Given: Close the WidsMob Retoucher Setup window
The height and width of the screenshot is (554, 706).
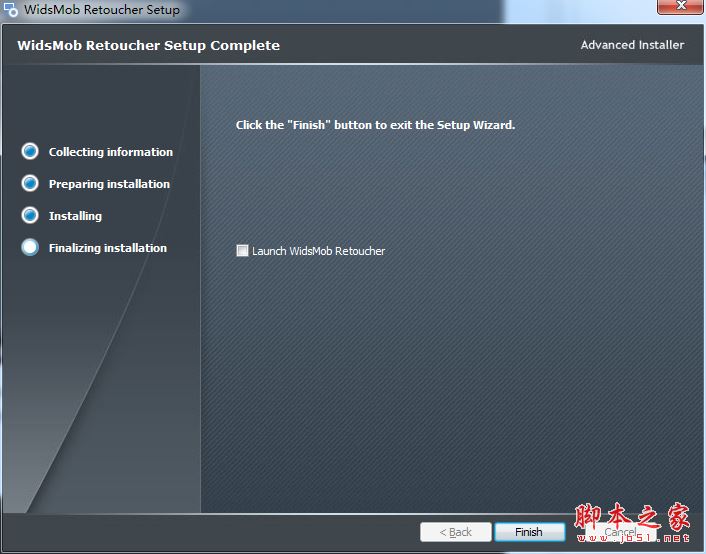Looking at the screenshot, I should tap(680, 6).
